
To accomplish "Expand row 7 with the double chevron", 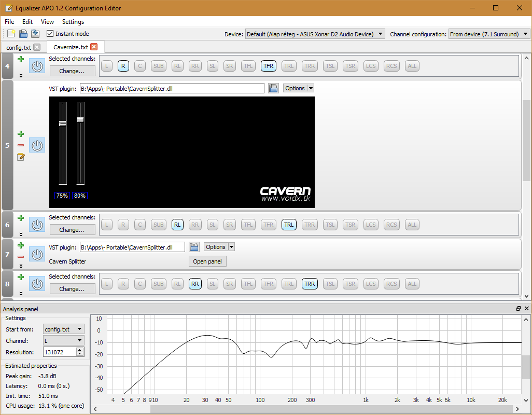I will click(x=21, y=266).
